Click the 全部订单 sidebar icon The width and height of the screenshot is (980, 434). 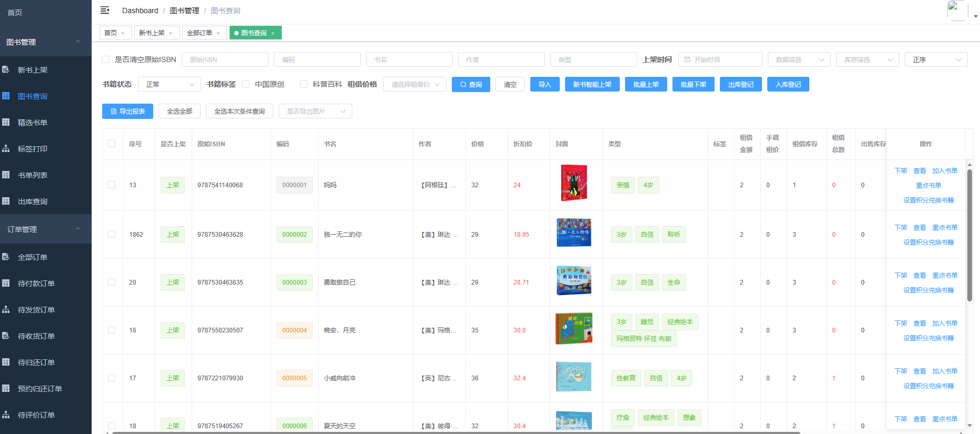6,257
